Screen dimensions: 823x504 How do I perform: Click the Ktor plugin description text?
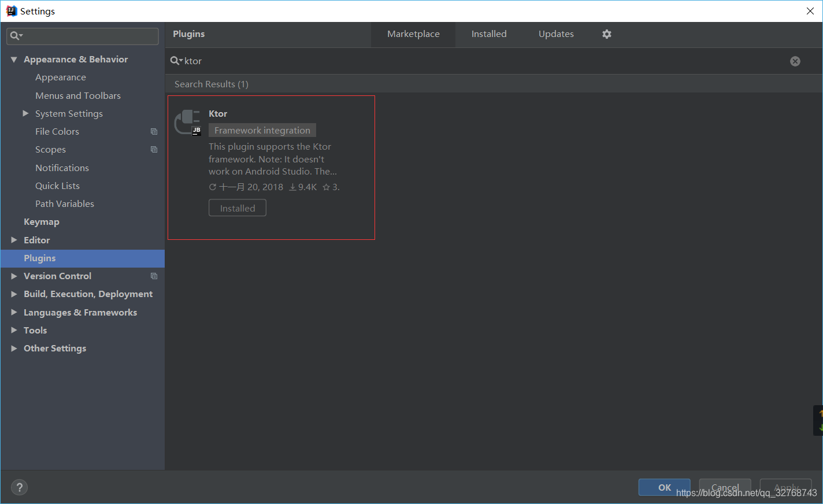tap(273, 159)
